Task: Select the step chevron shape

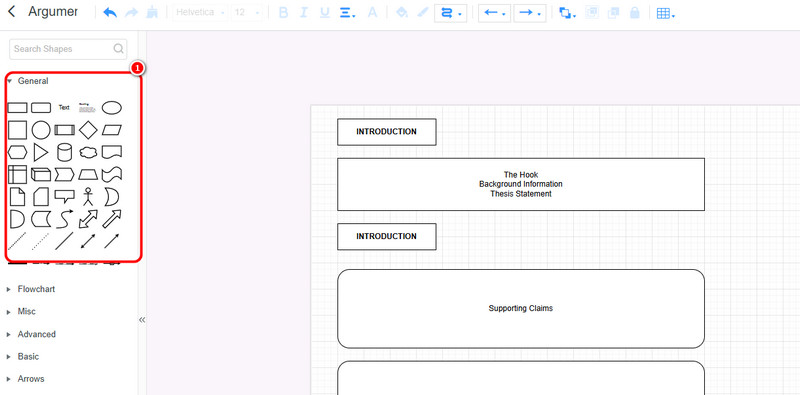Action: click(x=65, y=175)
